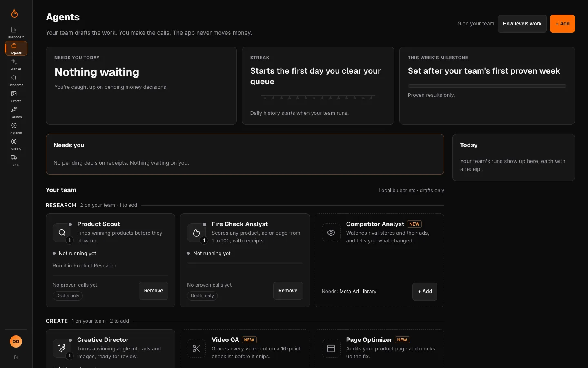Image resolution: width=588 pixels, height=368 pixels.
Task: Open the Create section in sidebar
Action: (x=16, y=96)
